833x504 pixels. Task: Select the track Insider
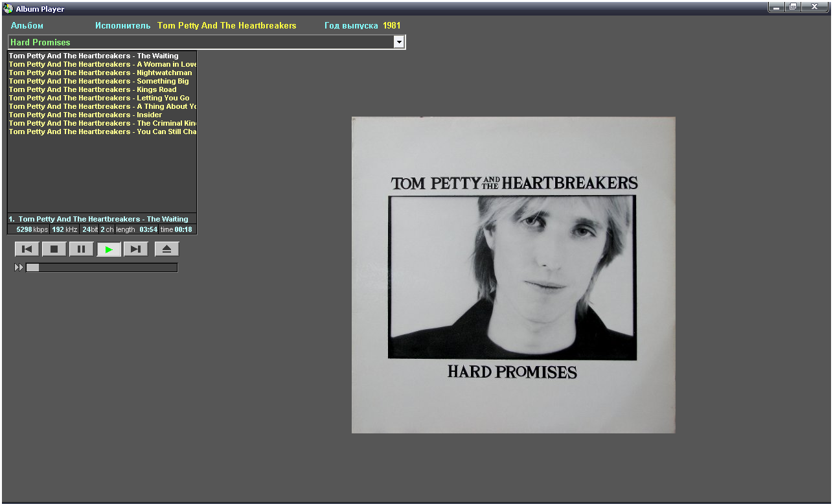point(102,115)
